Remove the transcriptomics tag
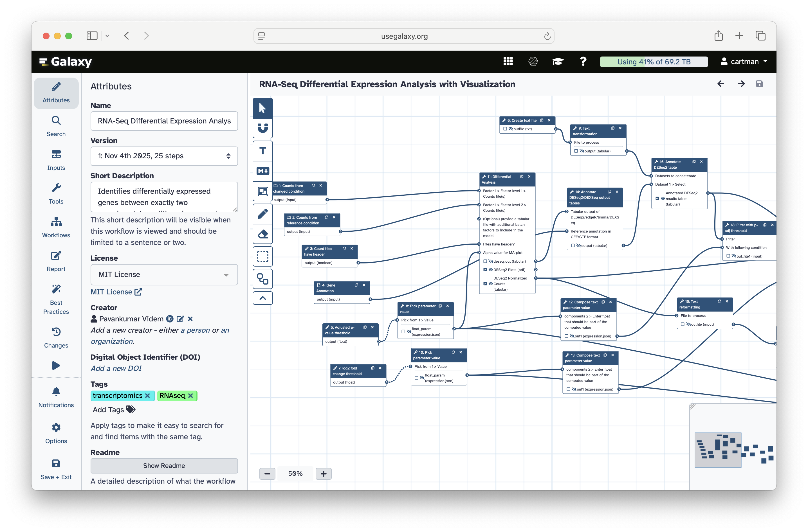 (148, 396)
